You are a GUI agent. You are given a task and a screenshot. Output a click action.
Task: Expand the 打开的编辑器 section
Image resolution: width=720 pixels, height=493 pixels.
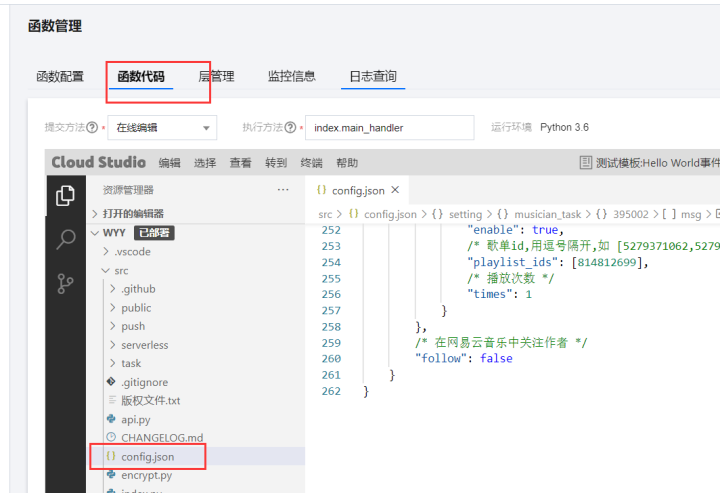[x=132, y=213]
